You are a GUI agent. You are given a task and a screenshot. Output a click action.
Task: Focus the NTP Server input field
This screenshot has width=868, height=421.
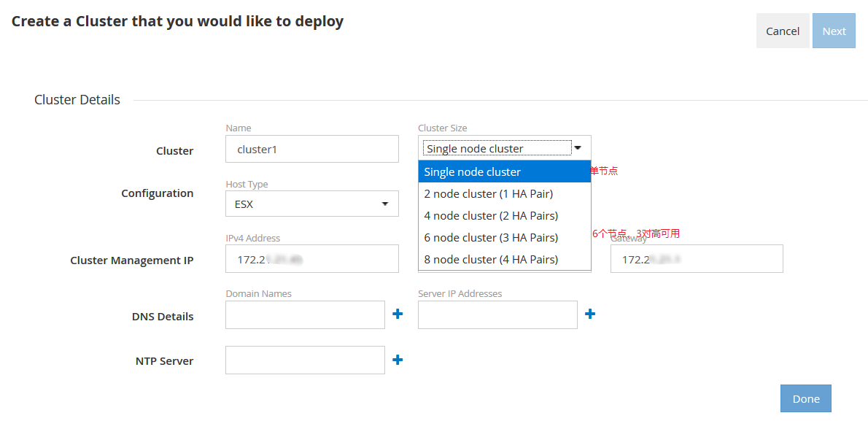(305, 360)
